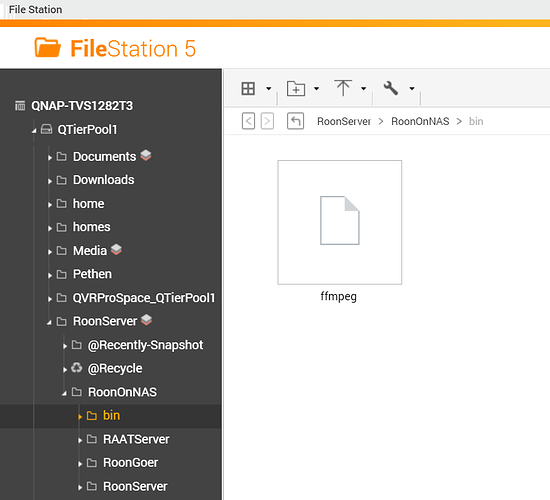This screenshot has height=500, width=550.
Task: Expand the home folder
Action: (x=50, y=205)
